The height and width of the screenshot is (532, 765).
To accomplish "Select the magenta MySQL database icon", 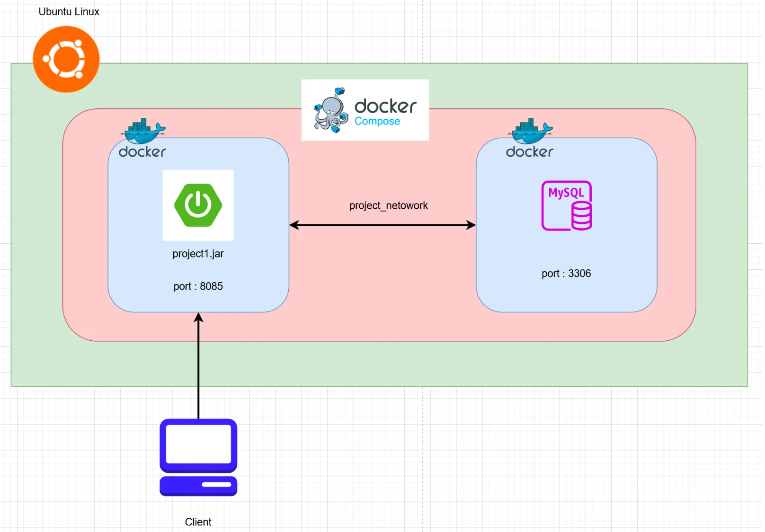I will coord(567,205).
